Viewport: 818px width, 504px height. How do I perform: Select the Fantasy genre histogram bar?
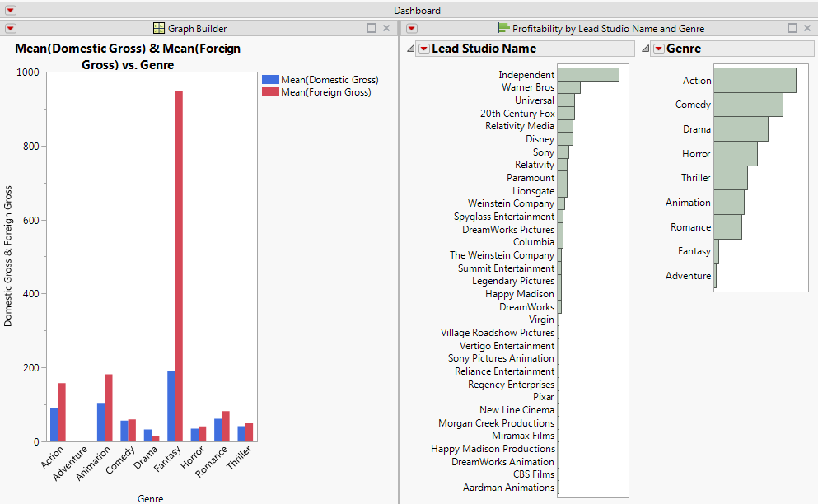[717, 251]
